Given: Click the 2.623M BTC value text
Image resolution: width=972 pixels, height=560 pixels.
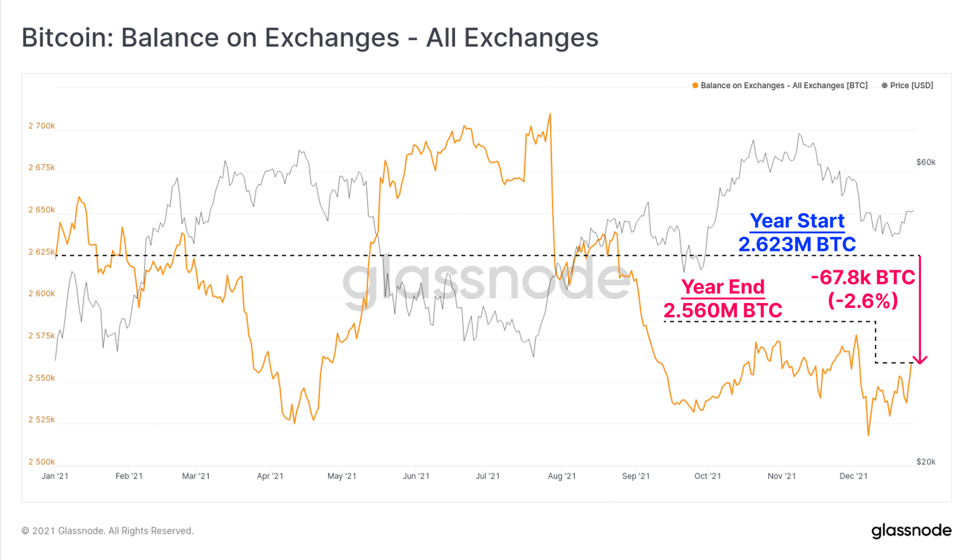Looking at the screenshot, I should pos(797,244).
